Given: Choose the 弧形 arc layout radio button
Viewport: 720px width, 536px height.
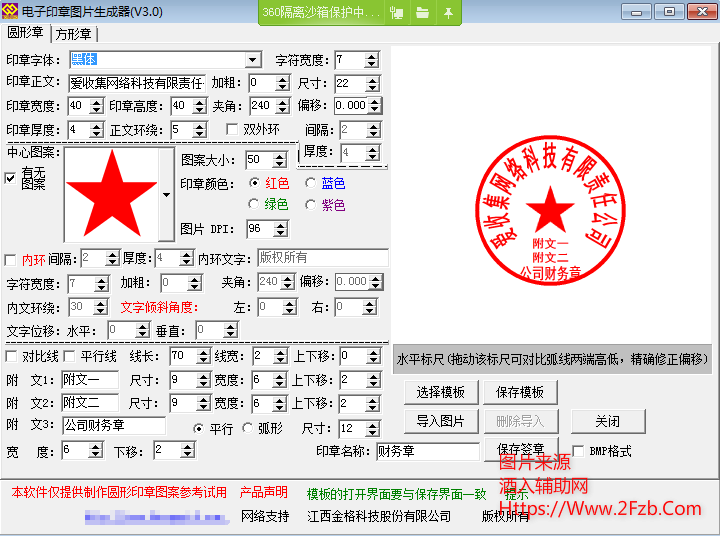Looking at the screenshot, I should point(248,428).
